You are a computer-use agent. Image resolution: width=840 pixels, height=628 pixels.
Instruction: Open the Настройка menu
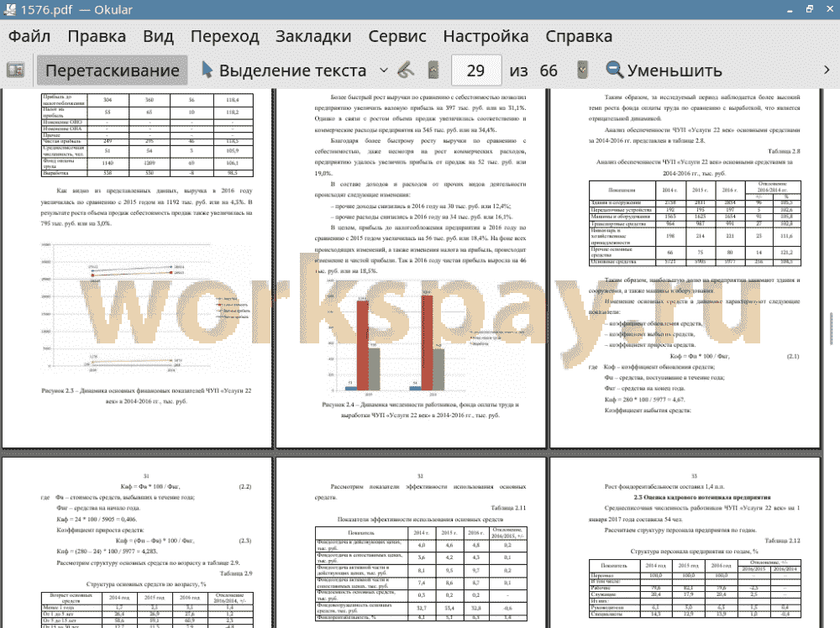486,36
